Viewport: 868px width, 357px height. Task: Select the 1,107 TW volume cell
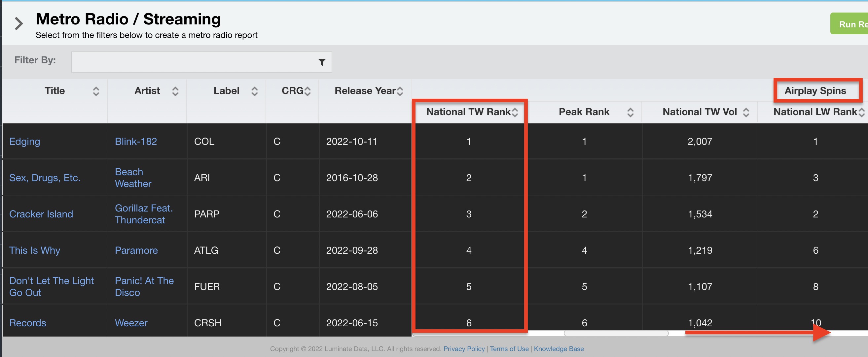coord(700,287)
